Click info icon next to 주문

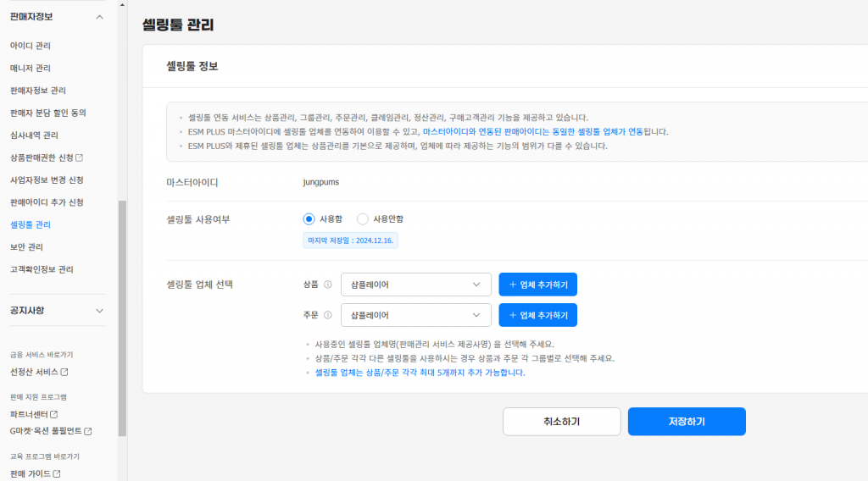click(x=328, y=315)
